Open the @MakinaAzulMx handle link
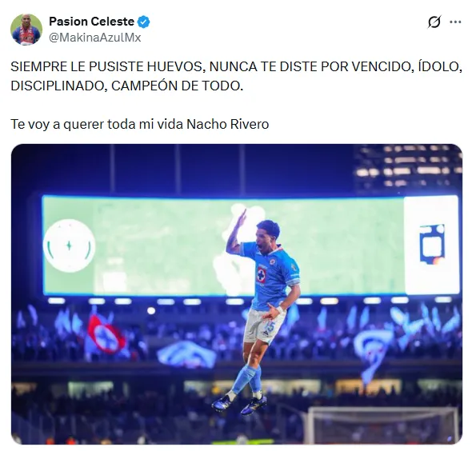Image resolution: width=476 pixels, height=455 pixels. tap(95, 38)
